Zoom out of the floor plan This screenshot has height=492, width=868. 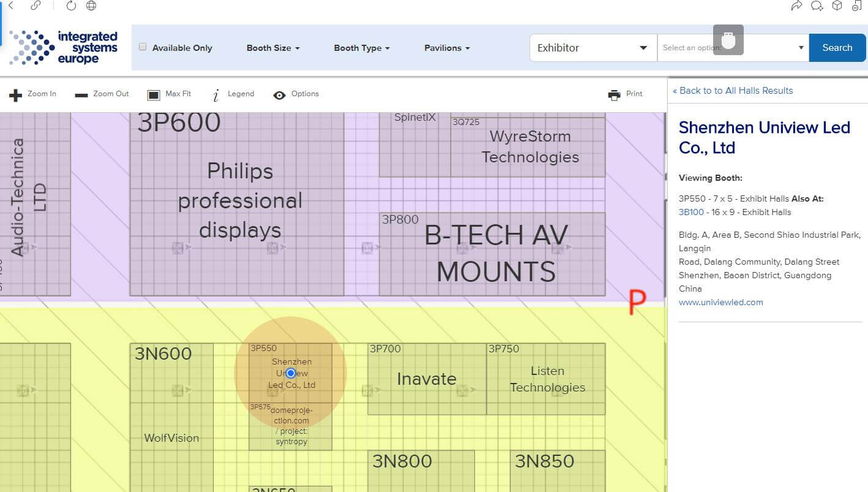click(x=102, y=94)
